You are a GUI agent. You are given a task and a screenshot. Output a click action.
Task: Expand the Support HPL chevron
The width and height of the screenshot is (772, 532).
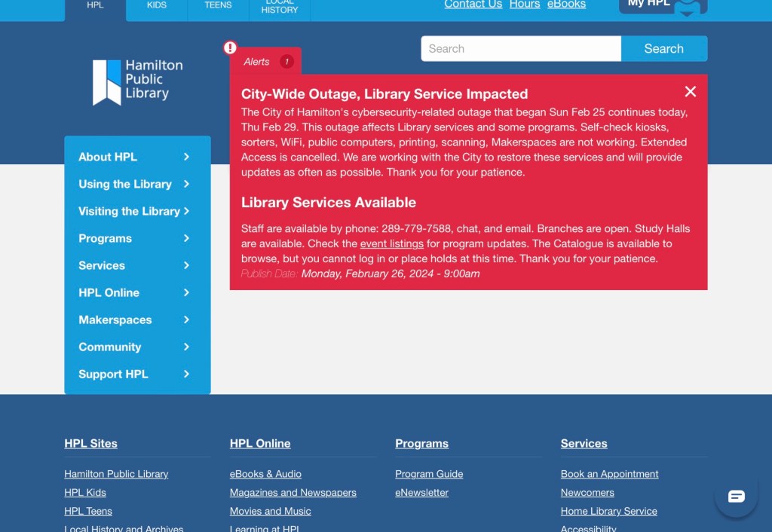(186, 374)
